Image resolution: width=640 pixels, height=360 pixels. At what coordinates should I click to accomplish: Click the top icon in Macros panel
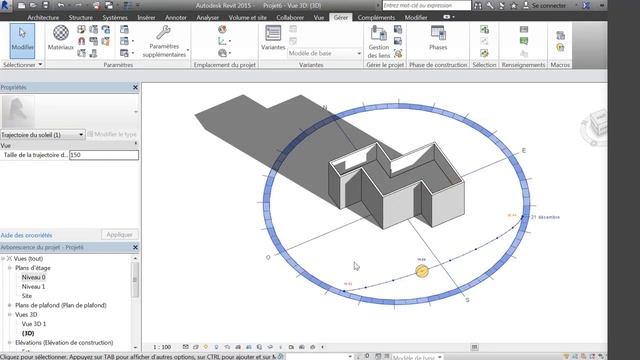click(x=560, y=36)
